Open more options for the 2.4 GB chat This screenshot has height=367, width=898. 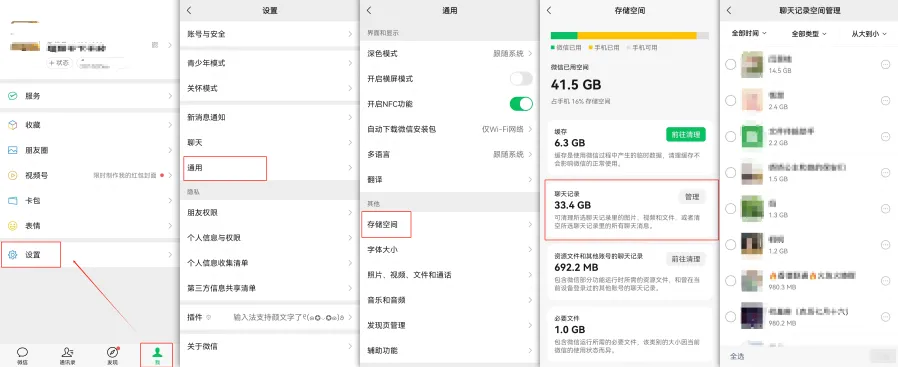885,101
